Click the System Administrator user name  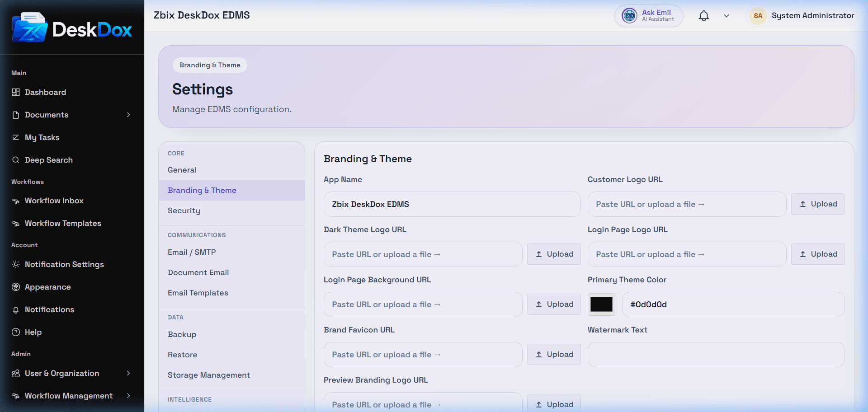(813, 16)
